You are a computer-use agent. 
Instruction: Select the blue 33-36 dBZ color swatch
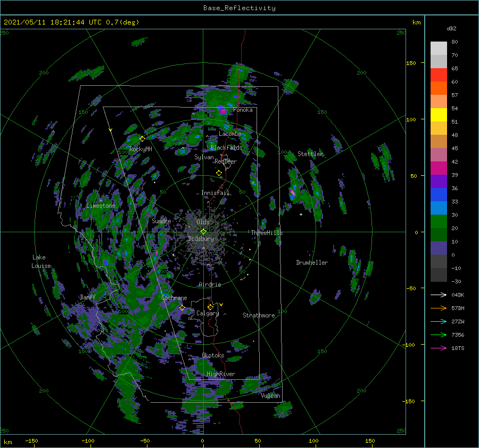(x=439, y=195)
